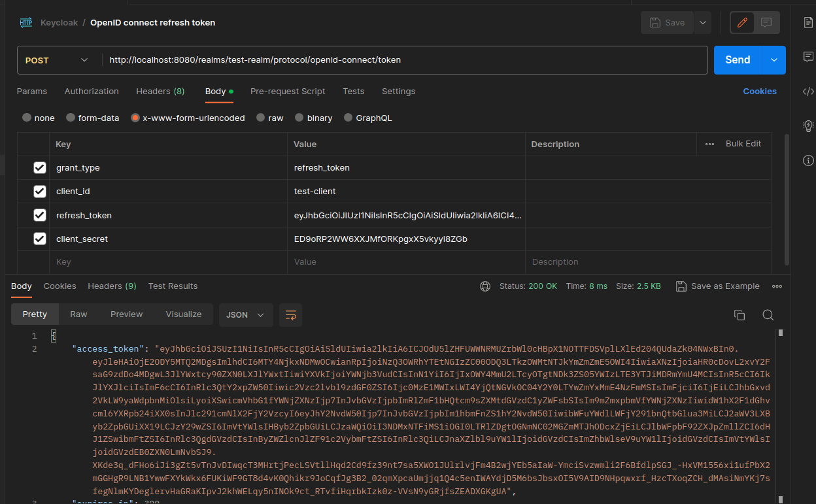Switch response view to Pretty
The height and width of the screenshot is (504, 816).
coord(35,314)
